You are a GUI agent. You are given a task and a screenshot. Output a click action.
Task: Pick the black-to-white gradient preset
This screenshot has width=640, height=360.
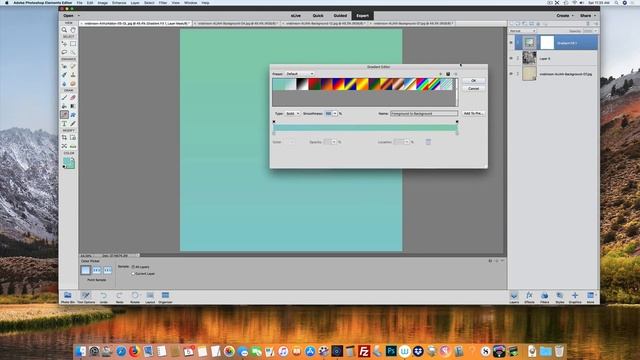click(302, 84)
